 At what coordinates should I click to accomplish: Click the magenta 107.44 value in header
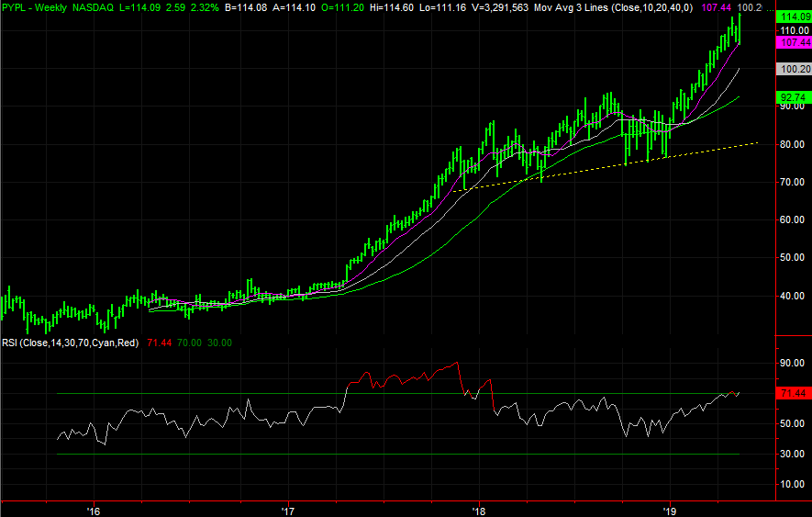click(x=716, y=7)
